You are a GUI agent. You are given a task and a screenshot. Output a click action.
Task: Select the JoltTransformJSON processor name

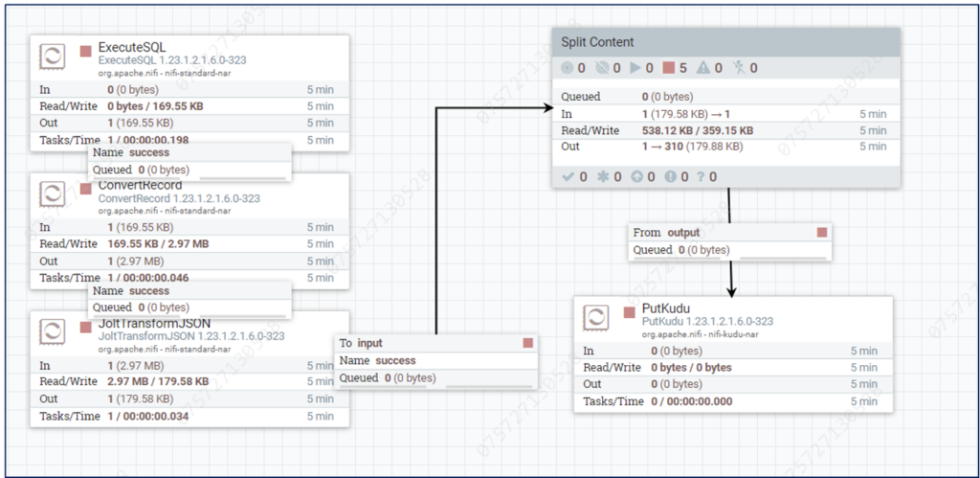click(x=154, y=324)
